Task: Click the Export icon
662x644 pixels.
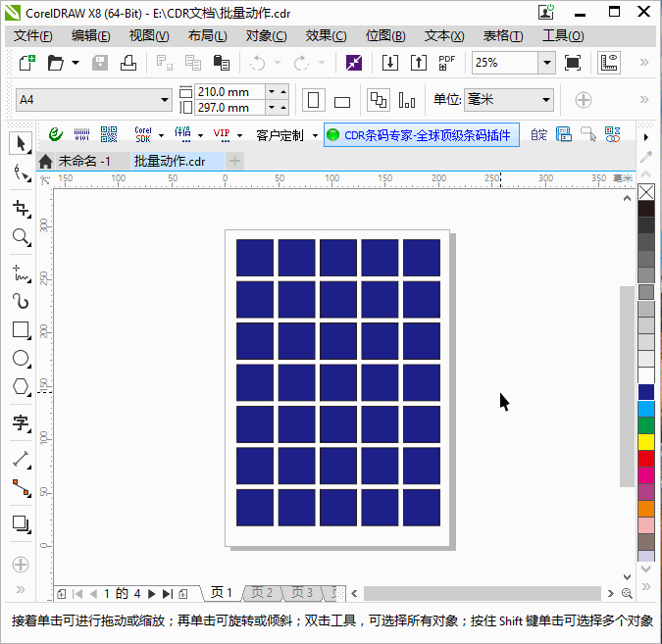Action: [419, 63]
